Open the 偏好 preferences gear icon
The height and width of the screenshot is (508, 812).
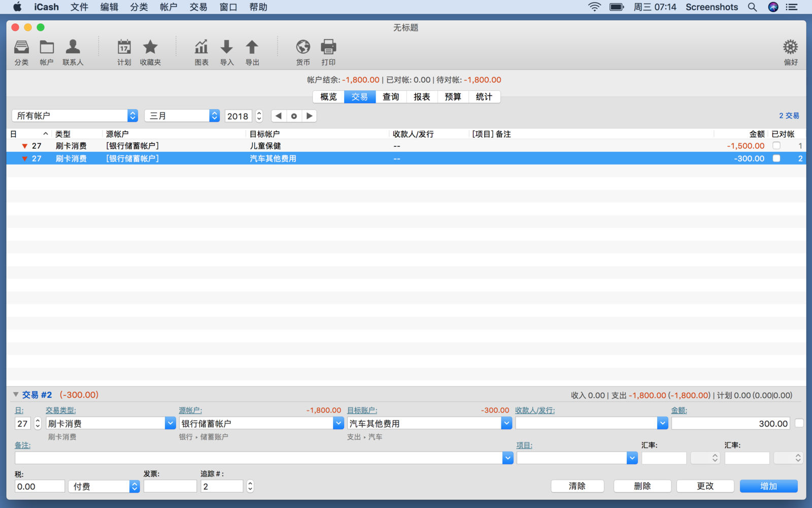point(791,52)
